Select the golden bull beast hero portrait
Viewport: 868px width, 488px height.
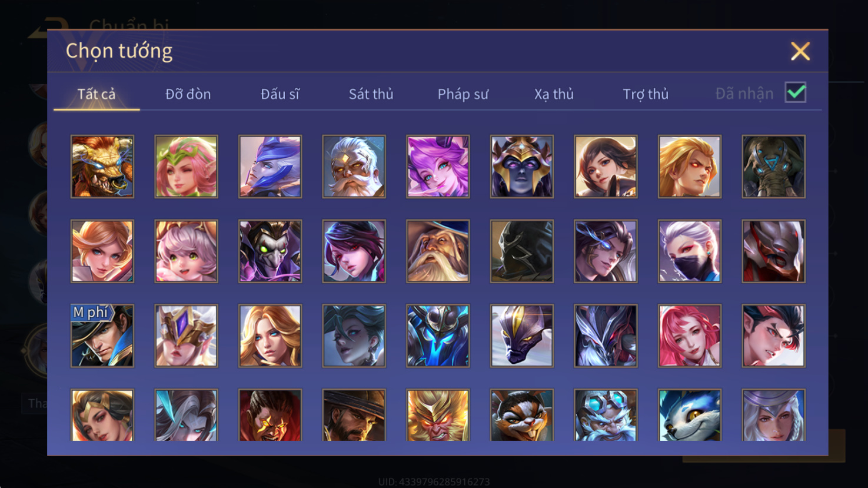pyautogui.click(x=102, y=167)
